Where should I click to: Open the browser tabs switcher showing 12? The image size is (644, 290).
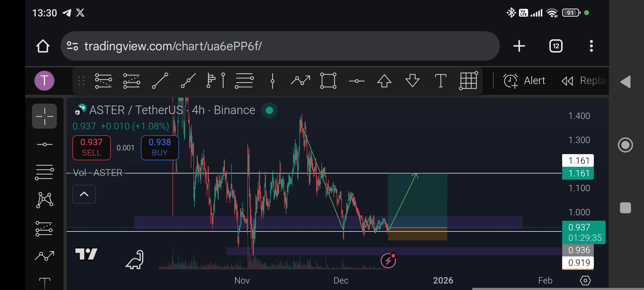pyautogui.click(x=556, y=46)
